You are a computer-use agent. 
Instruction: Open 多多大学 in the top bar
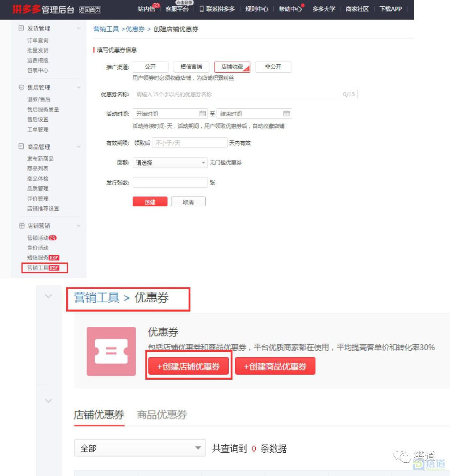point(324,9)
